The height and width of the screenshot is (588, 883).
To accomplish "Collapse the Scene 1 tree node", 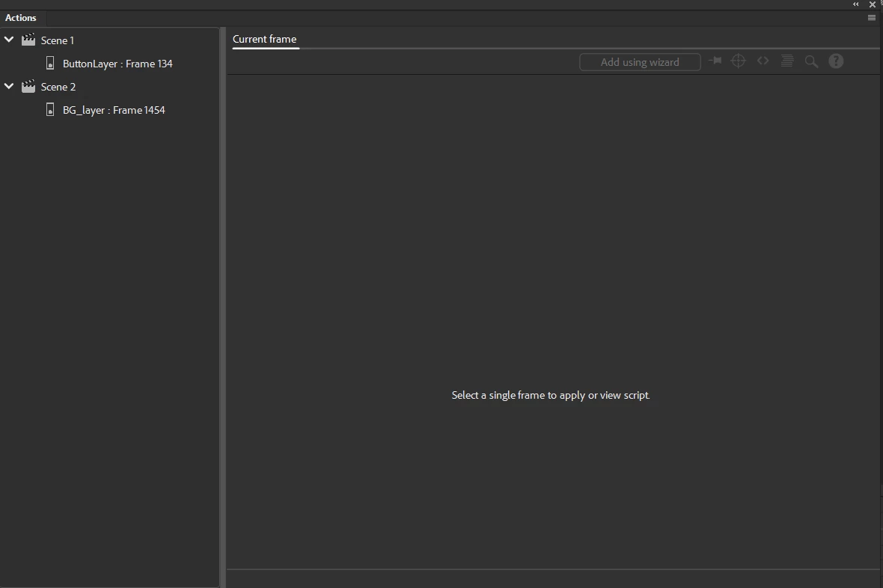I will click(x=9, y=40).
